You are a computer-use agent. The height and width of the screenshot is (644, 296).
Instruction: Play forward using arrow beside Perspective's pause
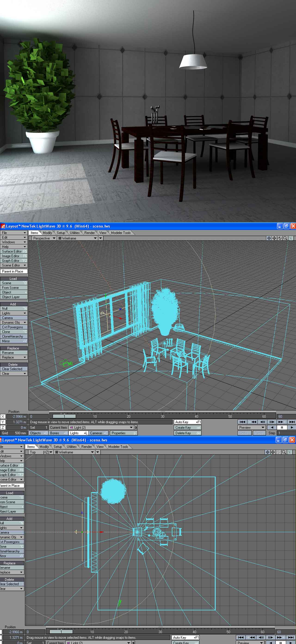(x=292, y=427)
